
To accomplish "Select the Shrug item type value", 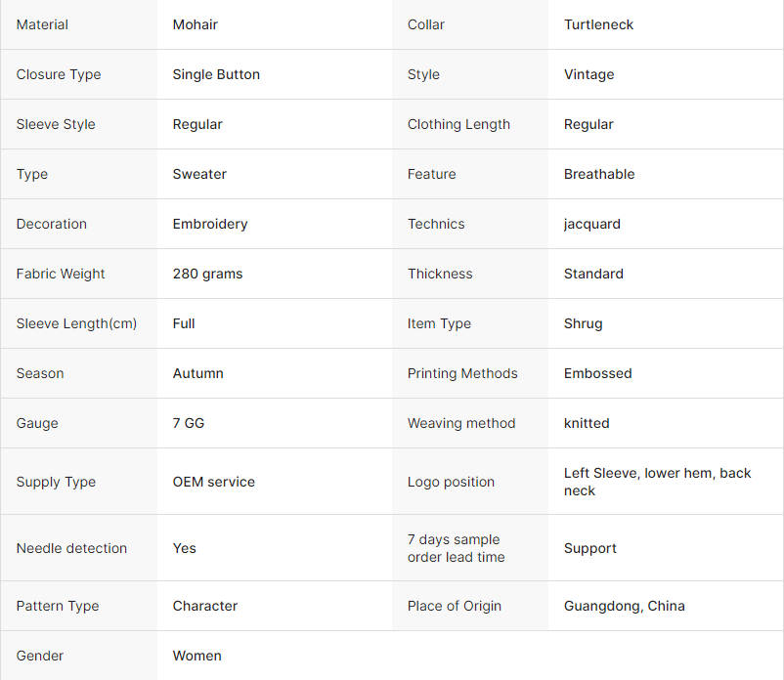I will click(x=583, y=323).
